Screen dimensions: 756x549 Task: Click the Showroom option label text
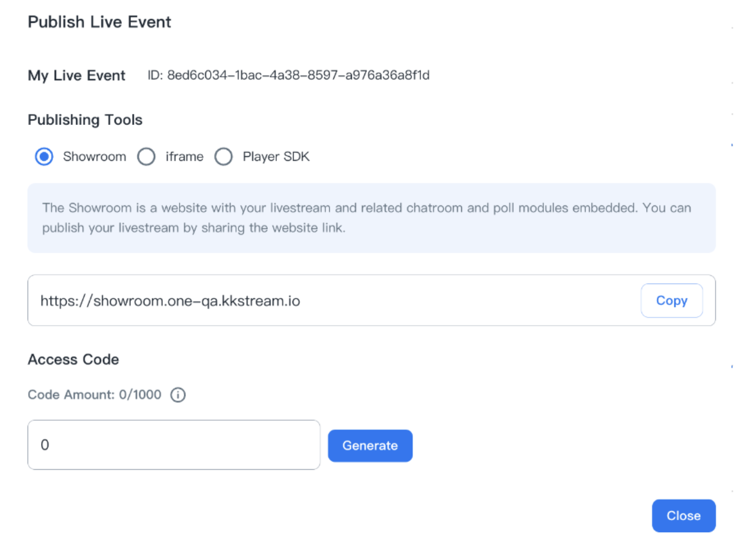pyautogui.click(x=94, y=157)
